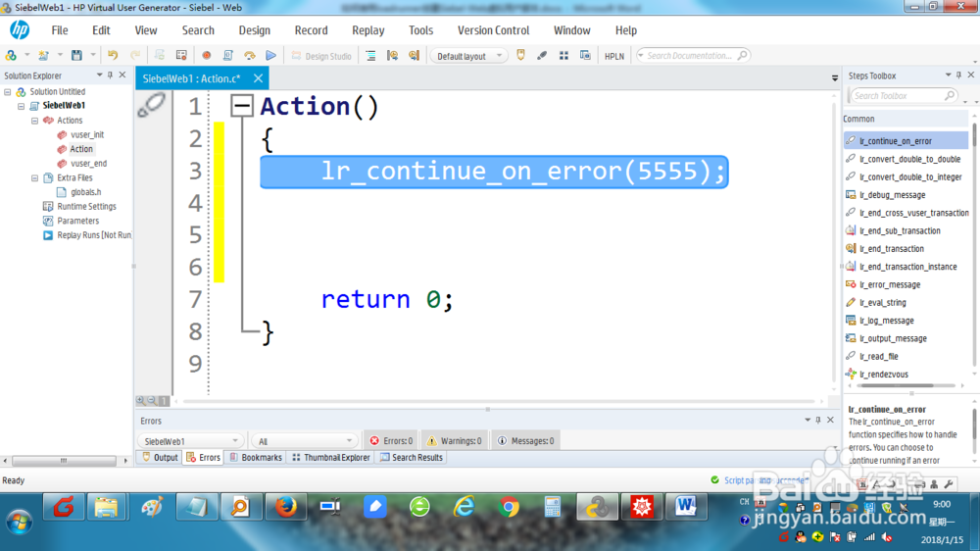The image size is (980, 551).
Task: Select lr_rendezvous in Steps Toolbox
Action: tap(884, 375)
